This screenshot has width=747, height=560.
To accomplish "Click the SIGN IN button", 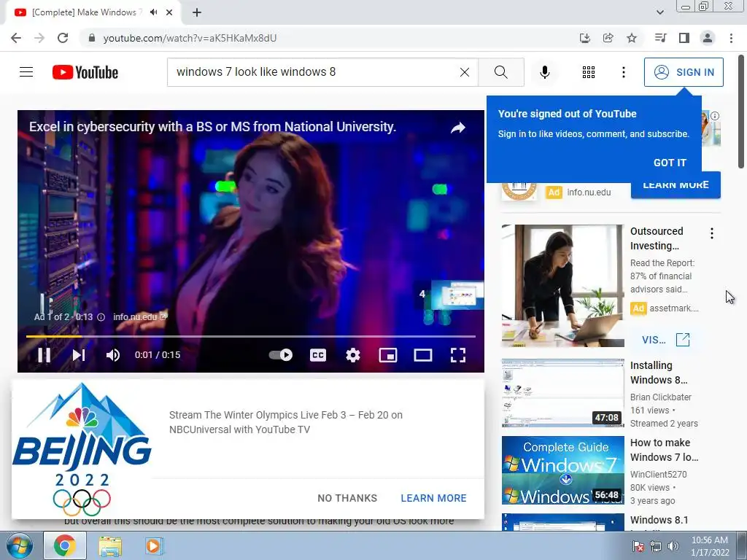I will tap(684, 72).
